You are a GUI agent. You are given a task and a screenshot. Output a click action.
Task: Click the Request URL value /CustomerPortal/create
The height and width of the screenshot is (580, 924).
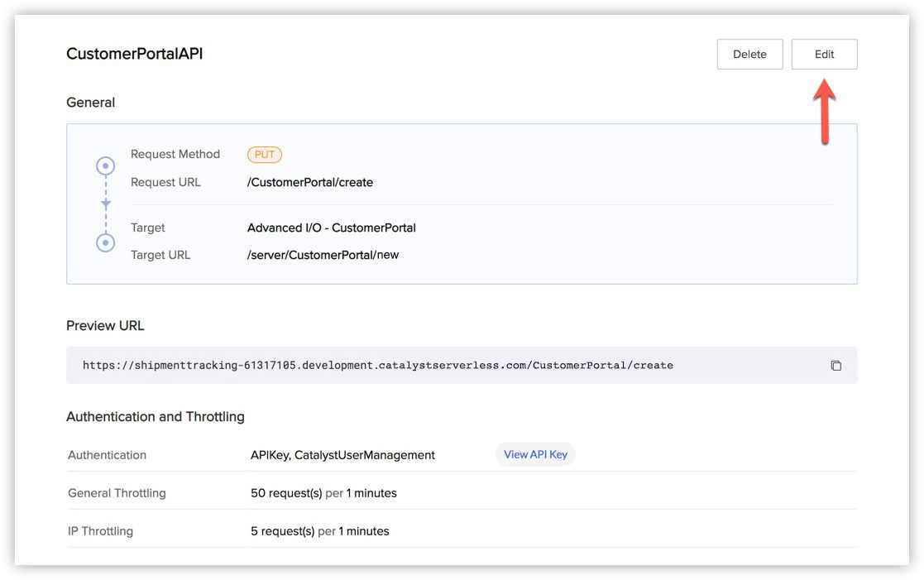pyautogui.click(x=309, y=182)
